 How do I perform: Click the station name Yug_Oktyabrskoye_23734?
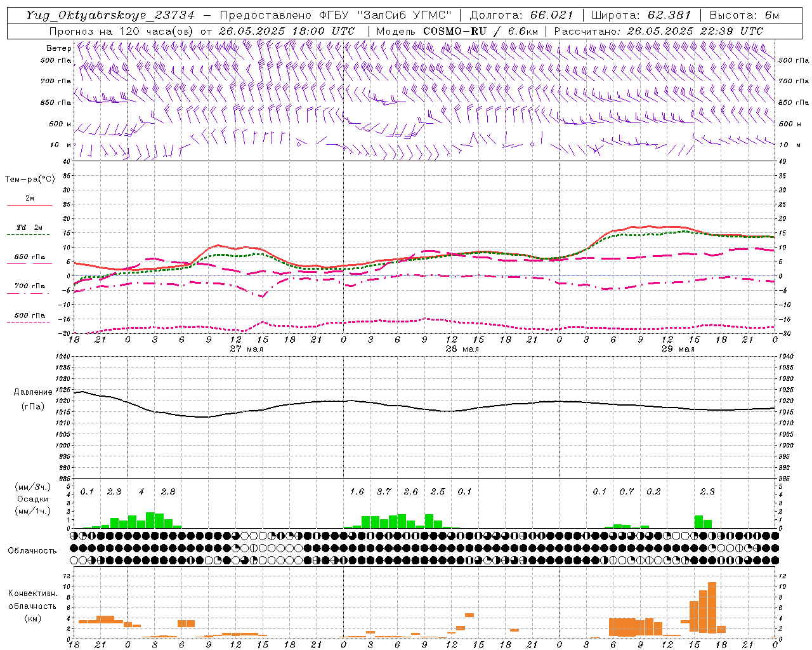coord(110,15)
